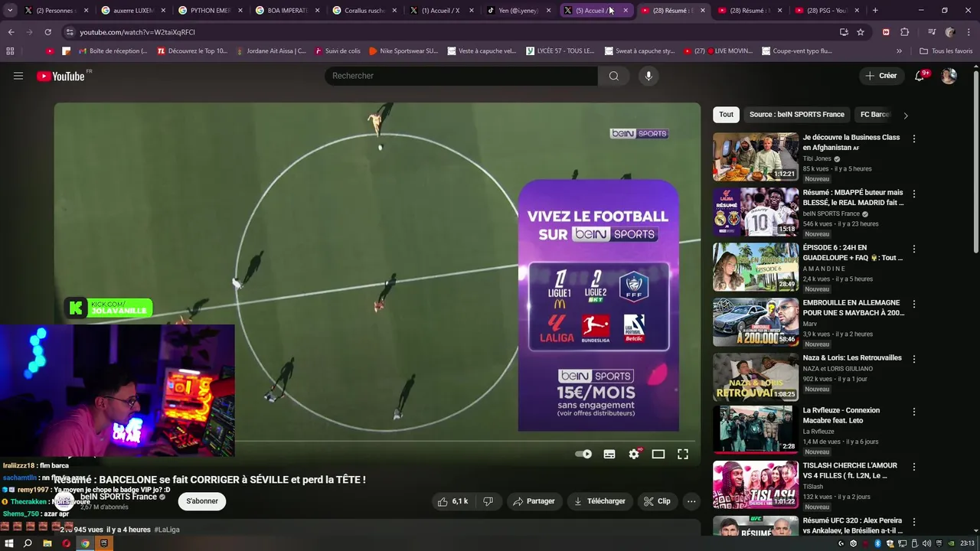
Task: Open options for TISLASH video
Action: tap(913, 467)
